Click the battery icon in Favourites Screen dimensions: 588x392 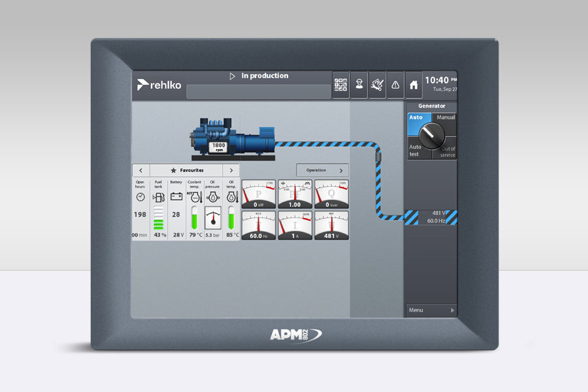point(176,196)
